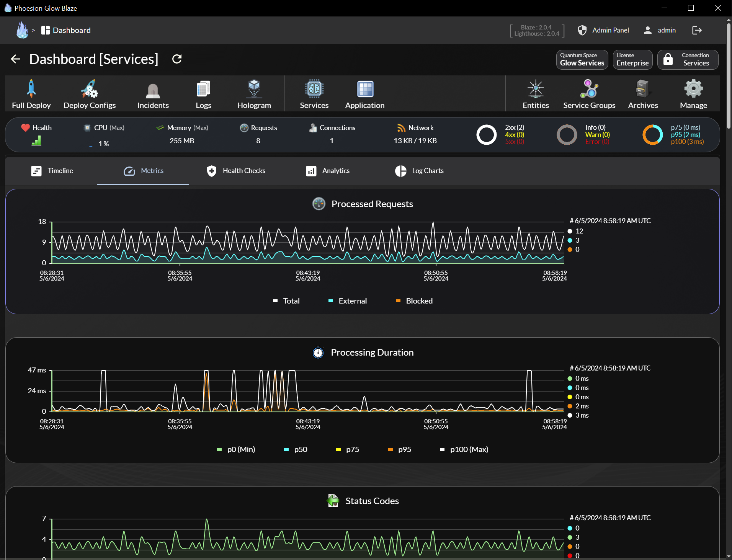Toggle the Blocked series in Processed Requests

[x=414, y=301]
